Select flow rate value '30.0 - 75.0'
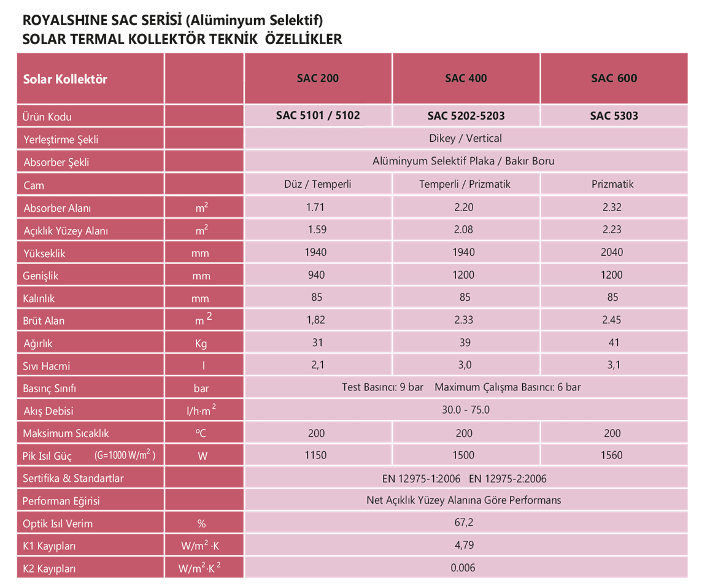Image resolution: width=718 pixels, height=588 pixels. point(466,410)
